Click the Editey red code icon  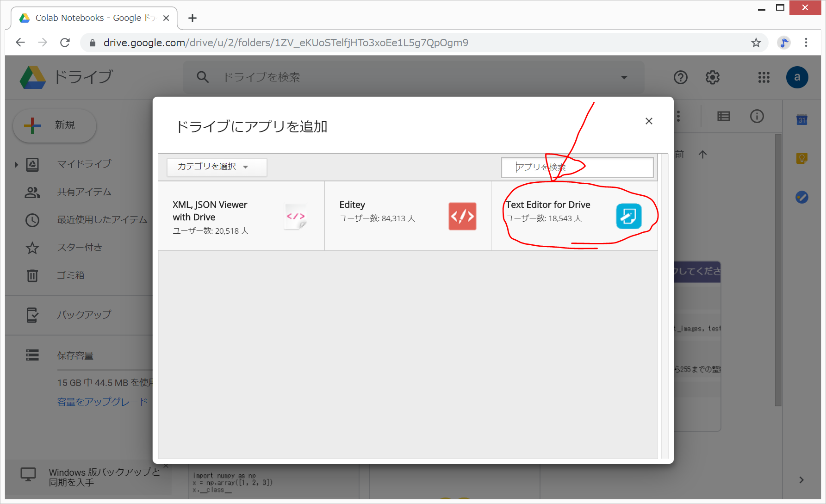pyautogui.click(x=462, y=216)
